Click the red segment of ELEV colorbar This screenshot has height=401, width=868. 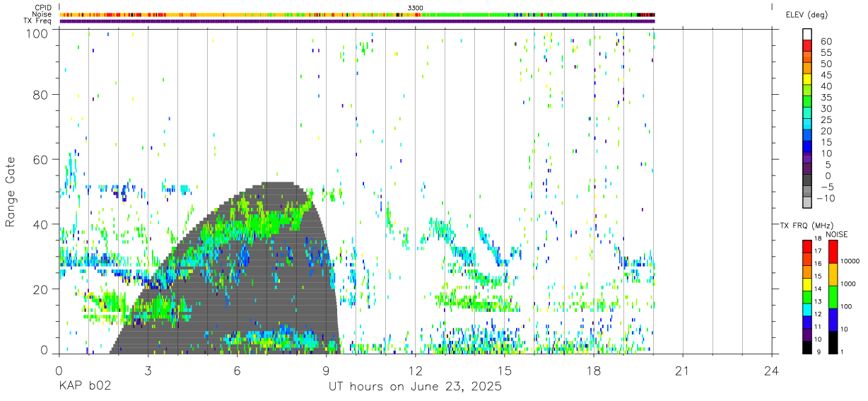click(x=807, y=45)
